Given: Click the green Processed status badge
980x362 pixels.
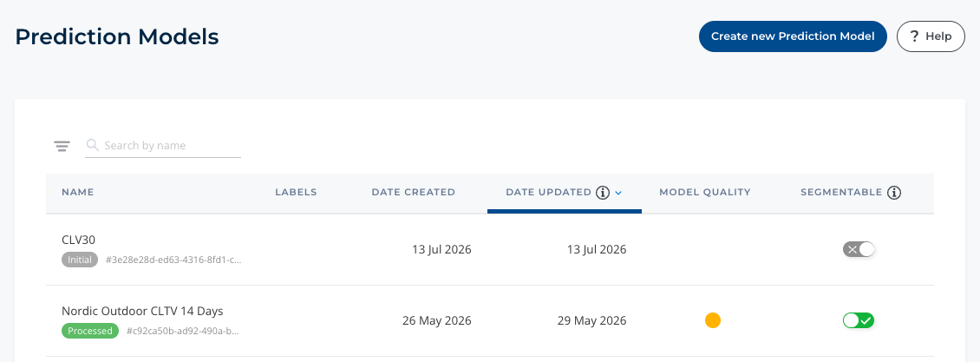Looking at the screenshot, I should pos(90,331).
